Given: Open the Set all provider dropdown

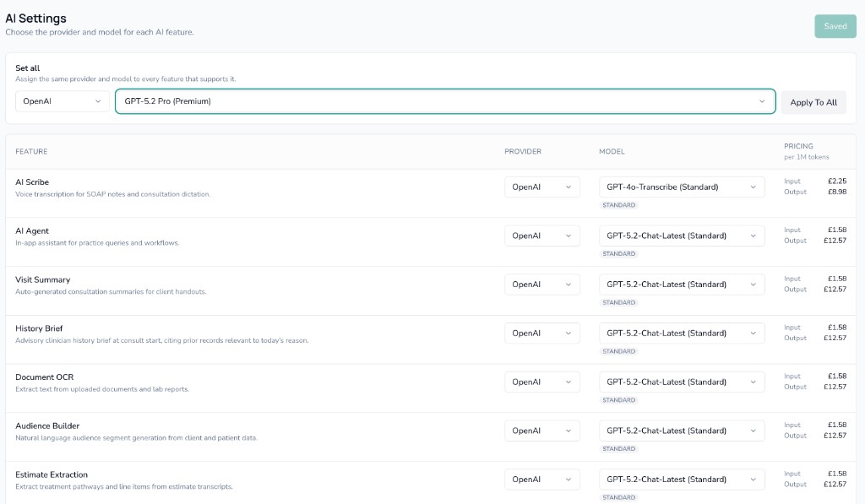Looking at the screenshot, I should pos(62,101).
